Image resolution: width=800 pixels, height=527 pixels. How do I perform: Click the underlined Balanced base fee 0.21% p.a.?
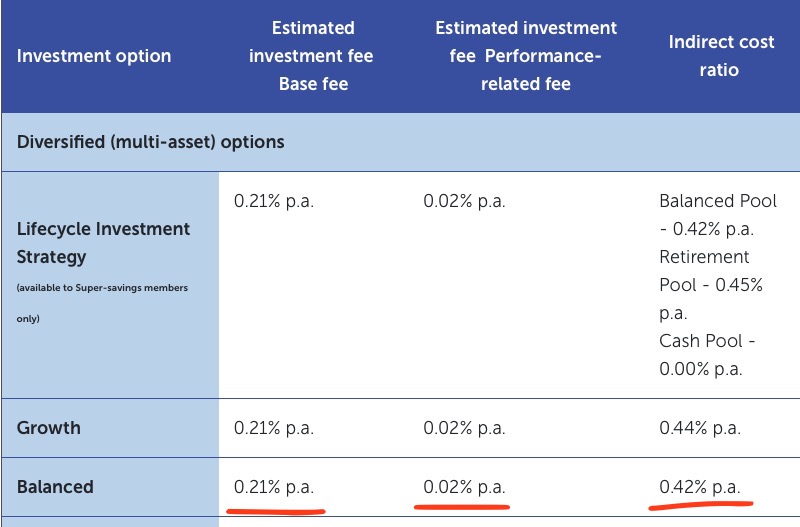click(274, 488)
